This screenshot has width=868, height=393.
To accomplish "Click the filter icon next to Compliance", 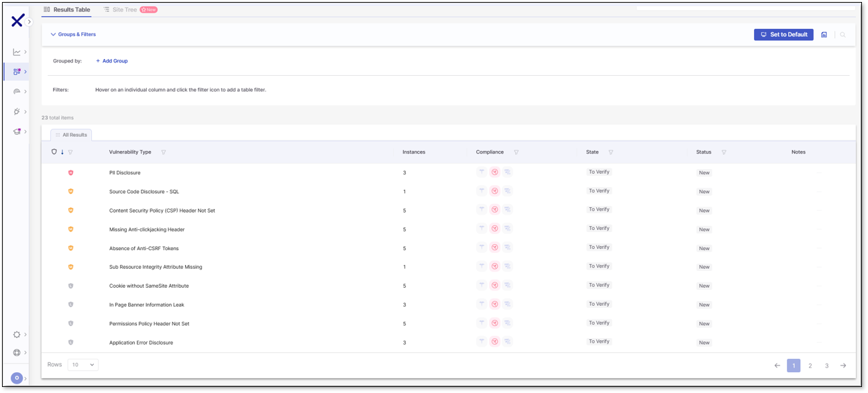I will point(516,152).
